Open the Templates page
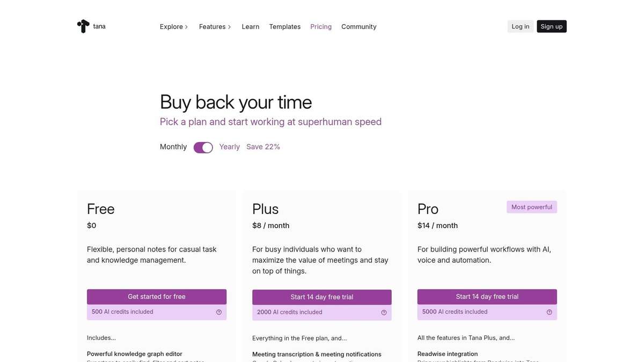The width and height of the screenshot is (644, 362). pyautogui.click(x=284, y=27)
